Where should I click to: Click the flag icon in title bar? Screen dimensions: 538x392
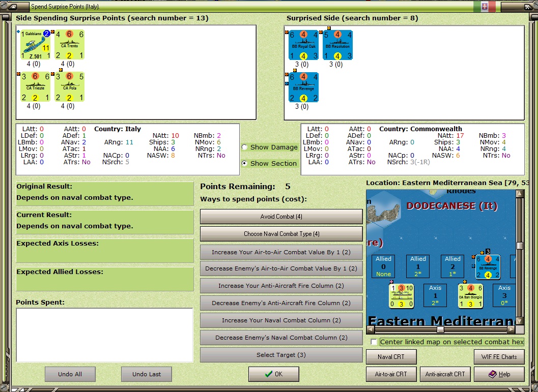click(x=485, y=6)
